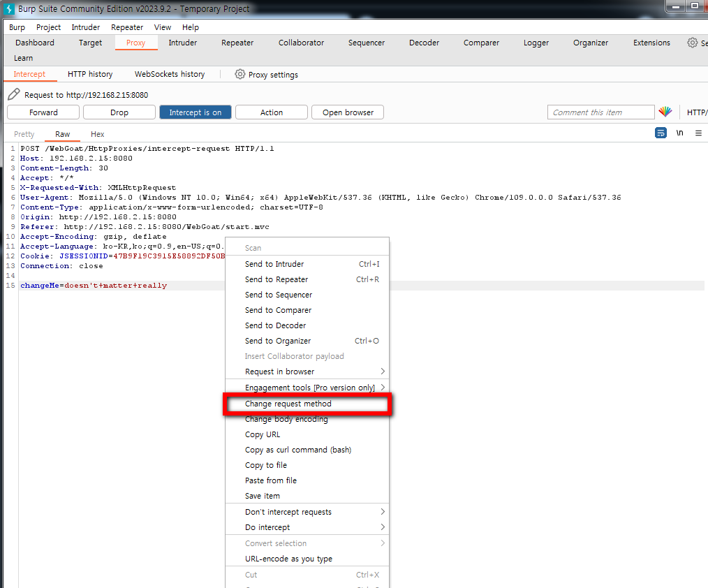Switch editor to Pretty view
The height and width of the screenshot is (588, 708).
tap(24, 134)
